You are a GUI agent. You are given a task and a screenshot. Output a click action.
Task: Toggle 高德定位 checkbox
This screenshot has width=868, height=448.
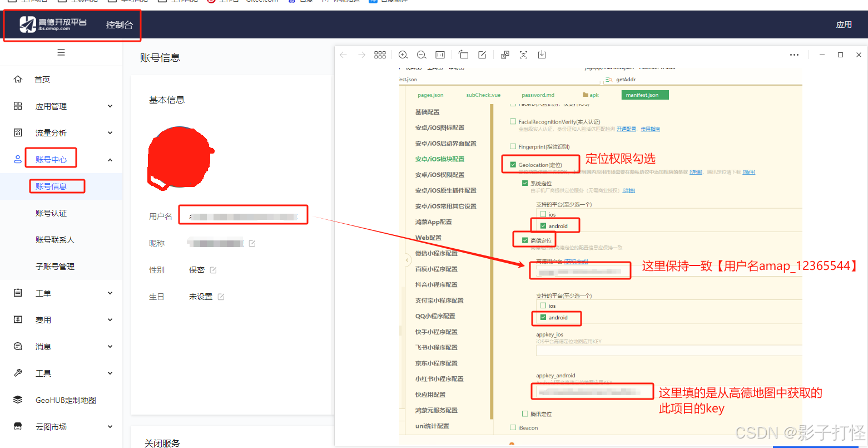525,240
